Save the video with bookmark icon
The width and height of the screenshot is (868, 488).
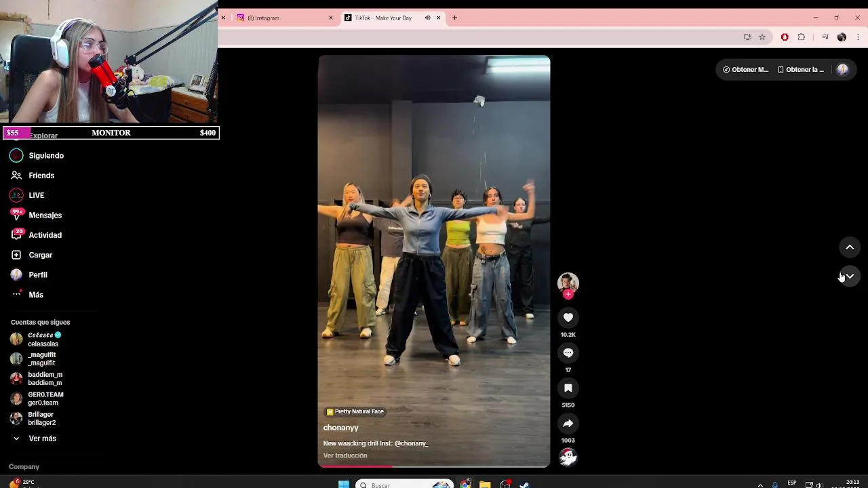568,388
